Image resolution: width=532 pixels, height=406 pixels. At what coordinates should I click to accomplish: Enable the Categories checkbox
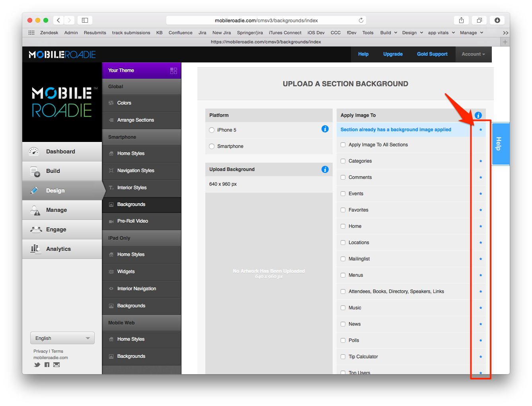click(343, 161)
